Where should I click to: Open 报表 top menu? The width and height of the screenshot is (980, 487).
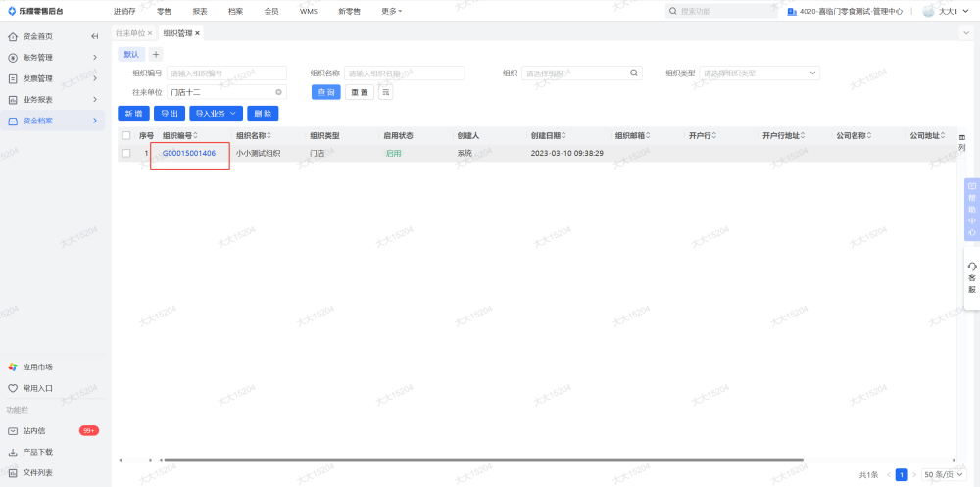pos(200,11)
